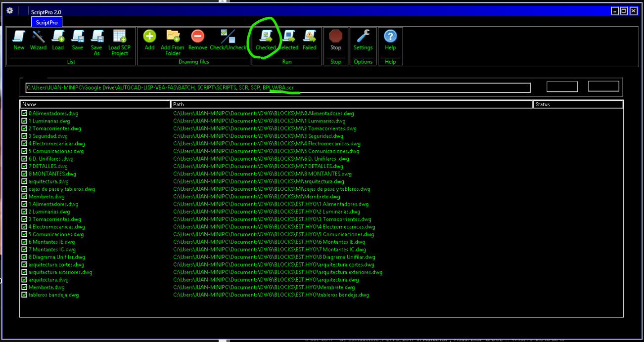Select the 7 Montantes IC.dwg row name

point(52,250)
